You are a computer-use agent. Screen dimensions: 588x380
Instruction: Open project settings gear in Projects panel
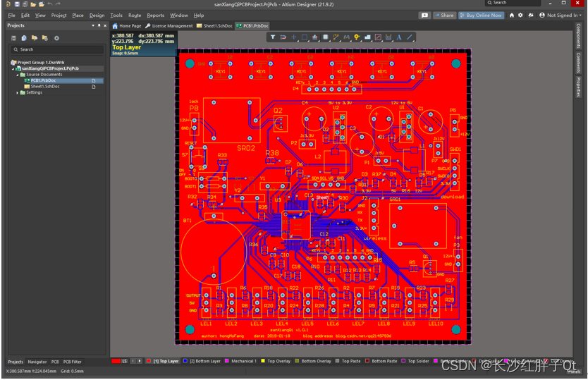tap(56, 38)
